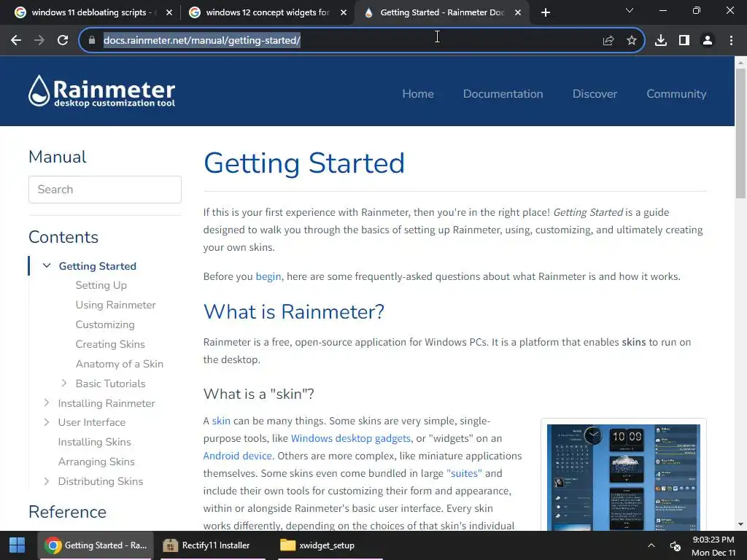Follow the 'Android device' link
Screen dimensions: 747x560
point(237,456)
